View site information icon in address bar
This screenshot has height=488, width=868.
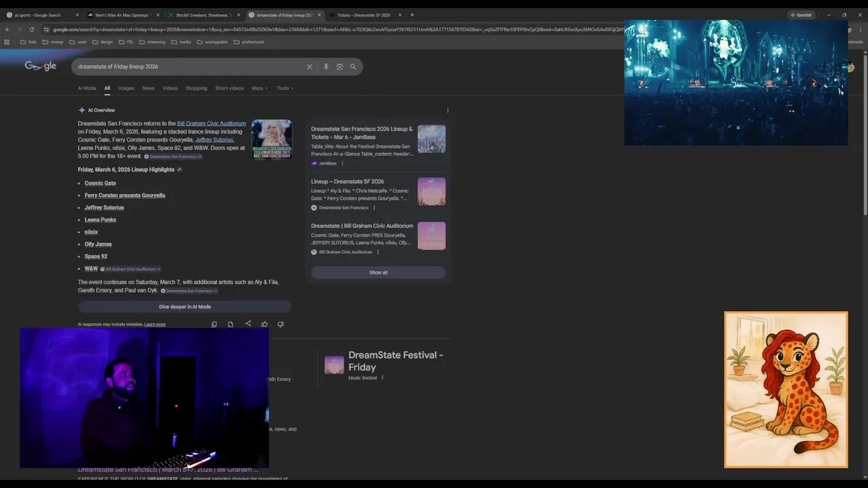(x=46, y=29)
